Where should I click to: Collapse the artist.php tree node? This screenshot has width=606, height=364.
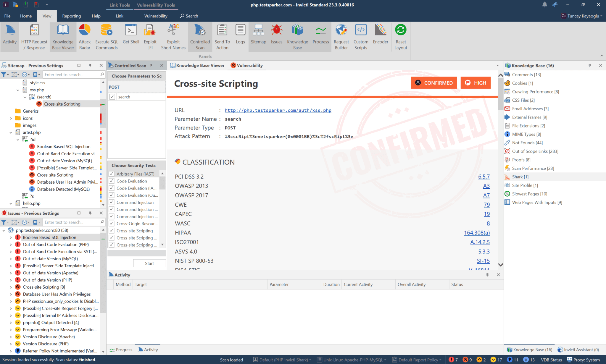pos(11,133)
